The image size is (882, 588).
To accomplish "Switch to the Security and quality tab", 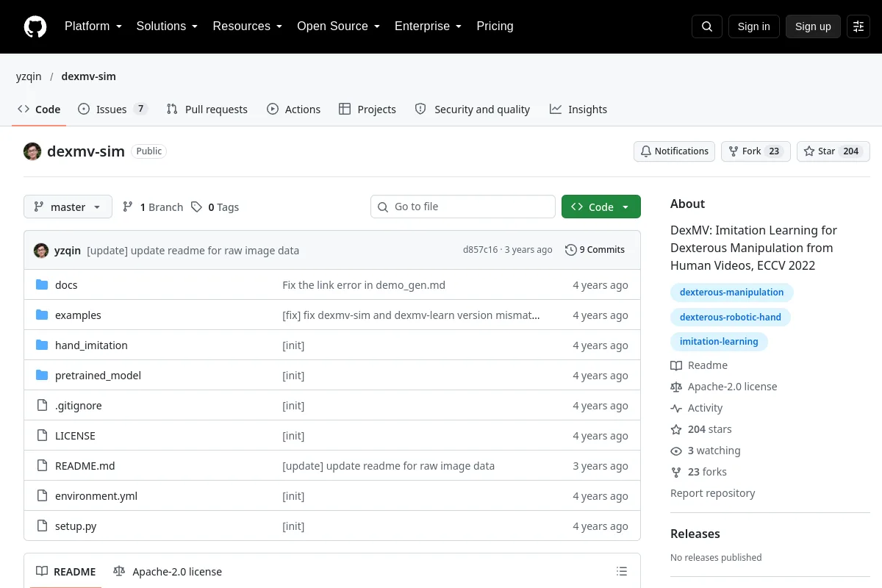I will [x=473, y=110].
